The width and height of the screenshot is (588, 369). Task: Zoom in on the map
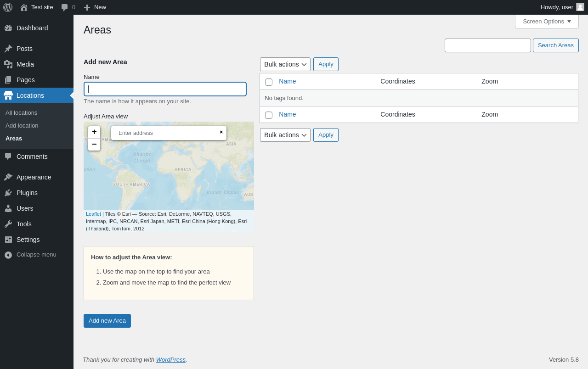click(x=94, y=132)
